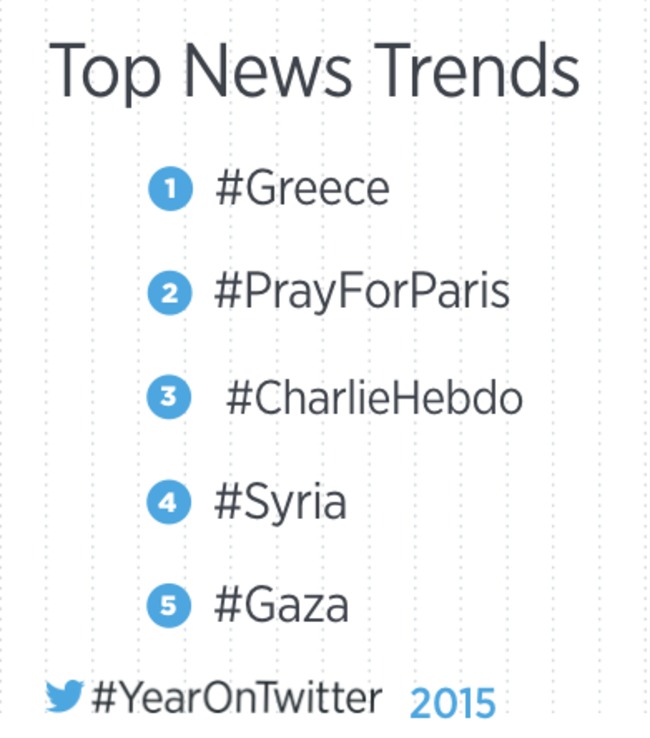Click the number 3 blue circle
Screen dimensions: 650x738
pos(169,397)
